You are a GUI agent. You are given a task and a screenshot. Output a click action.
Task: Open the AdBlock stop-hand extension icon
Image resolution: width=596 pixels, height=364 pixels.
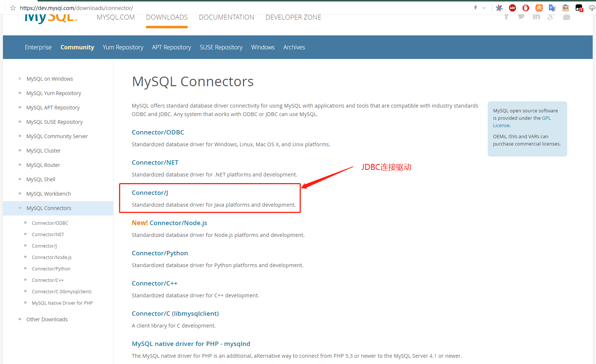pos(526,8)
